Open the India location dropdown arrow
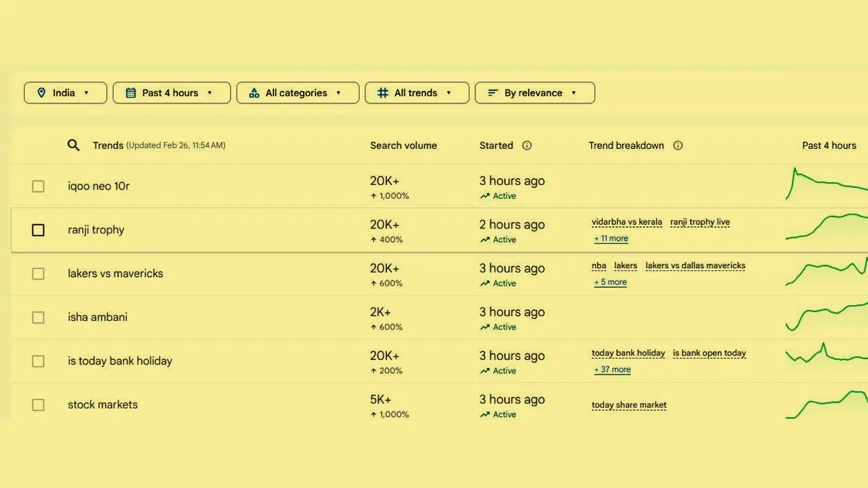 pos(87,93)
